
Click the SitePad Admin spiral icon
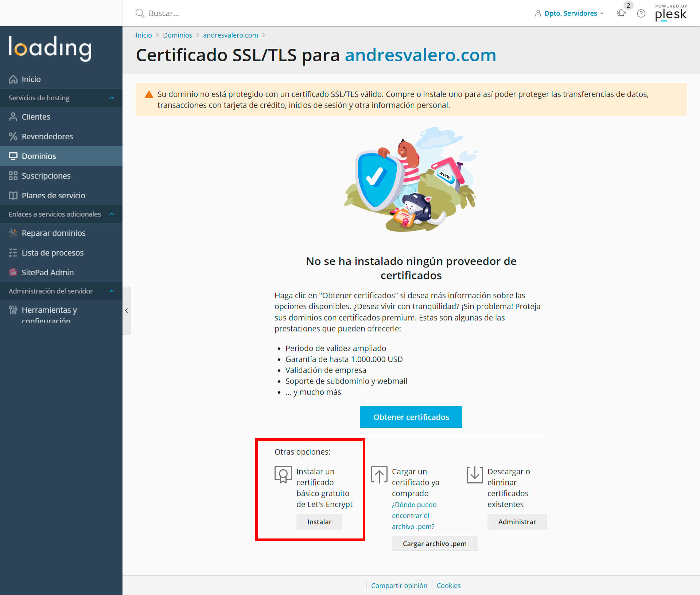pyautogui.click(x=13, y=272)
